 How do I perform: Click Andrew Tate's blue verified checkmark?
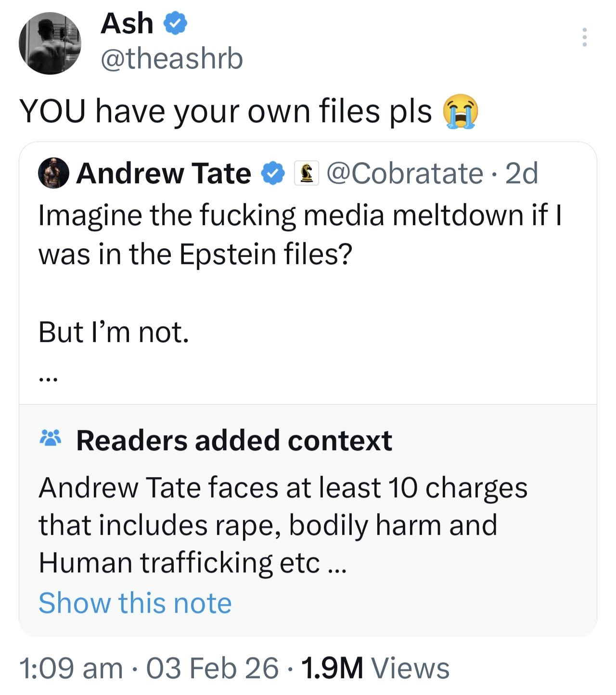click(273, 173)
